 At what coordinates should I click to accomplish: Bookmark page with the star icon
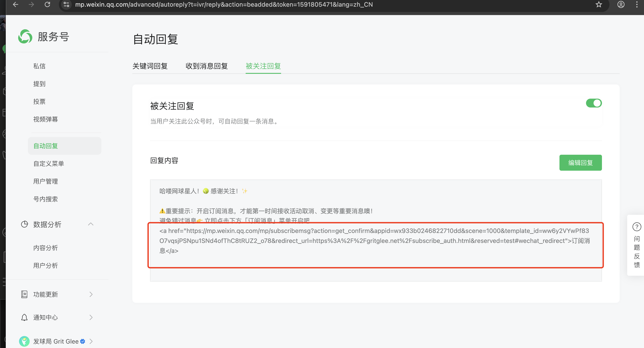[x=598, y=4]
